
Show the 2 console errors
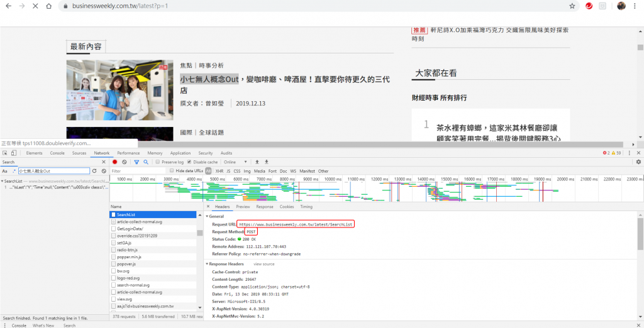606,153
